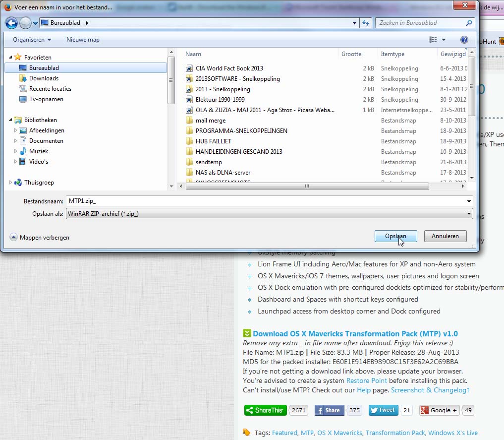
Task: Sort by Gewijzigd column header
Action: (453, 54)
